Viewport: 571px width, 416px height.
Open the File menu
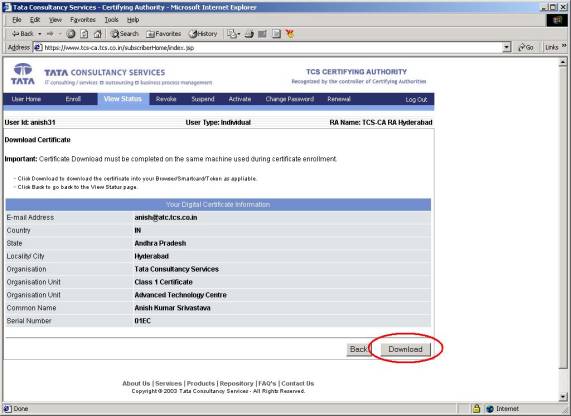pos(17,20)
